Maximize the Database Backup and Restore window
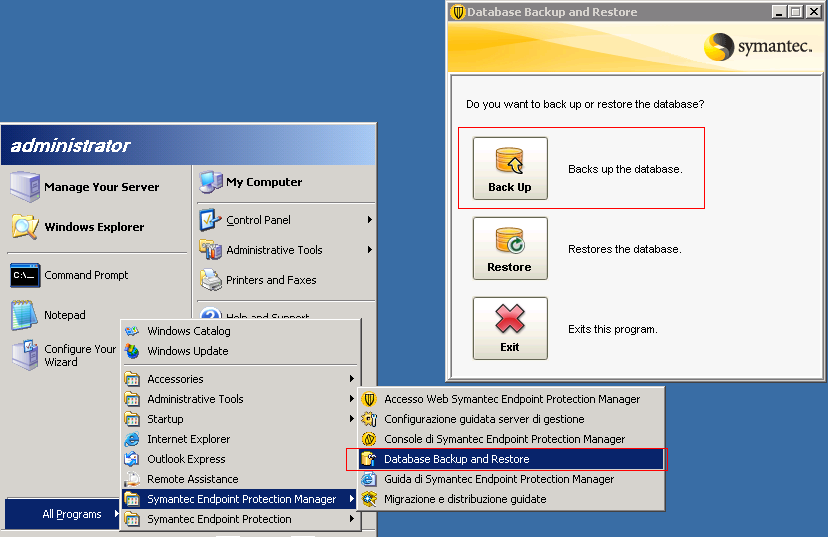The width and height of the screenshot is (828, 537). coord(795,12)
